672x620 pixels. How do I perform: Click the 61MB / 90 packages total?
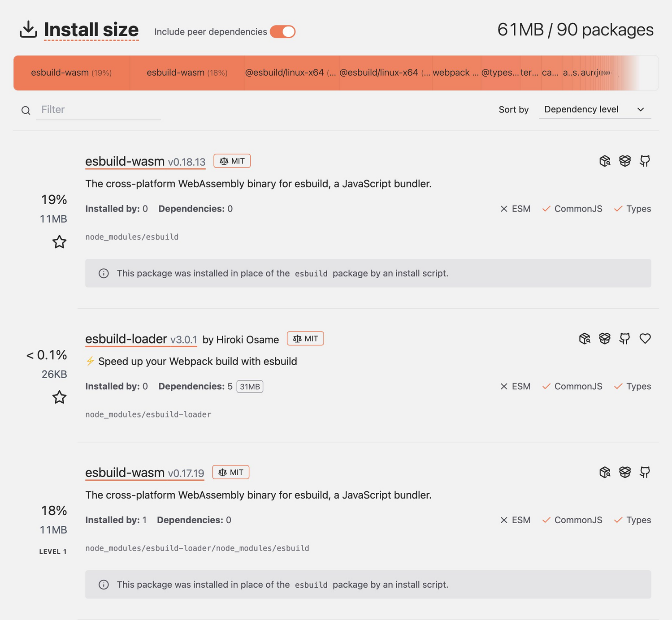coord(575,30)
